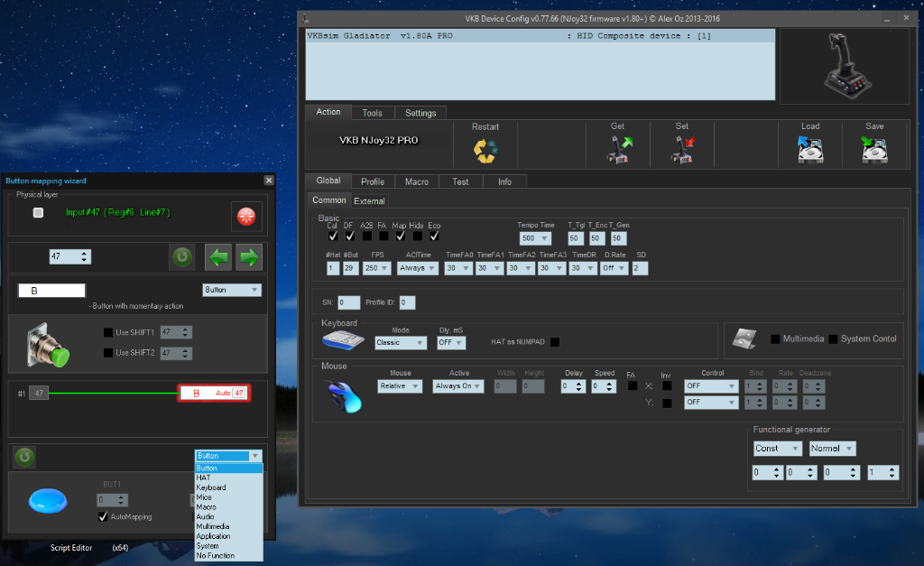Open the ACITime Always dropdown
The height and width of the screenshot is (566, 924).
[x=418, y=268]
